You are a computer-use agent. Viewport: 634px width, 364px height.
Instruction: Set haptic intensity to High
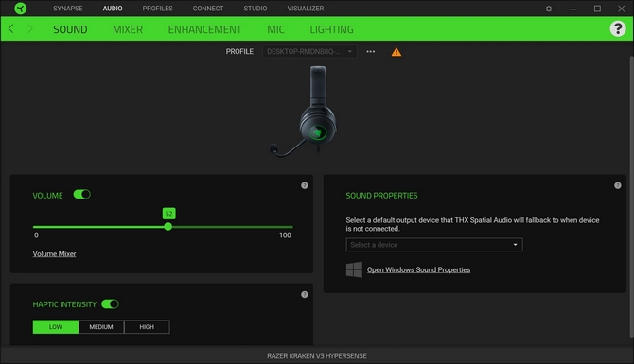tap(147, 327)
